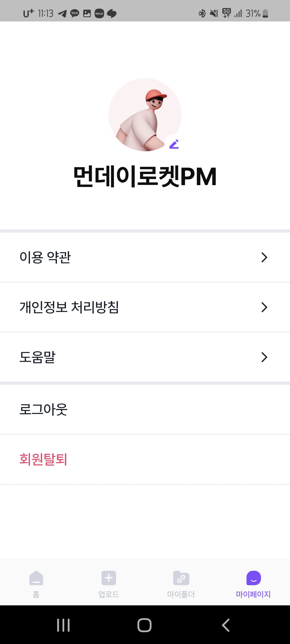
Task: Open 개인정보 처리방침 using the arrow
Action: (265, 307)
